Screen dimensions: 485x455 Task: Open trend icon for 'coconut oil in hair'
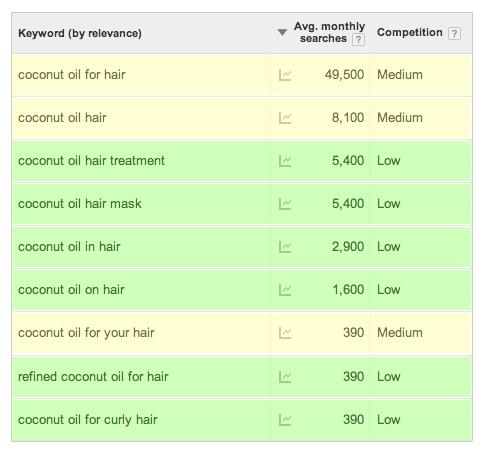click(x=285, y=247)
